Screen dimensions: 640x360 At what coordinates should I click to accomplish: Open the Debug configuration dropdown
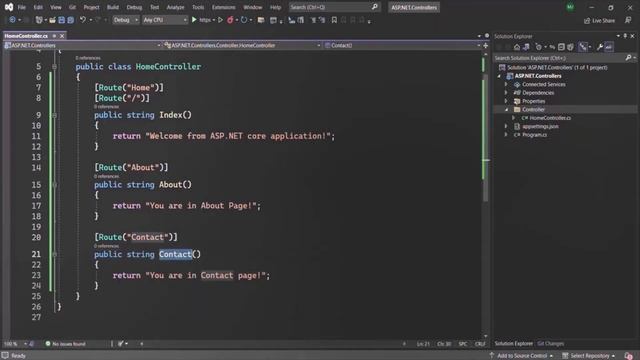click(125, 20)
